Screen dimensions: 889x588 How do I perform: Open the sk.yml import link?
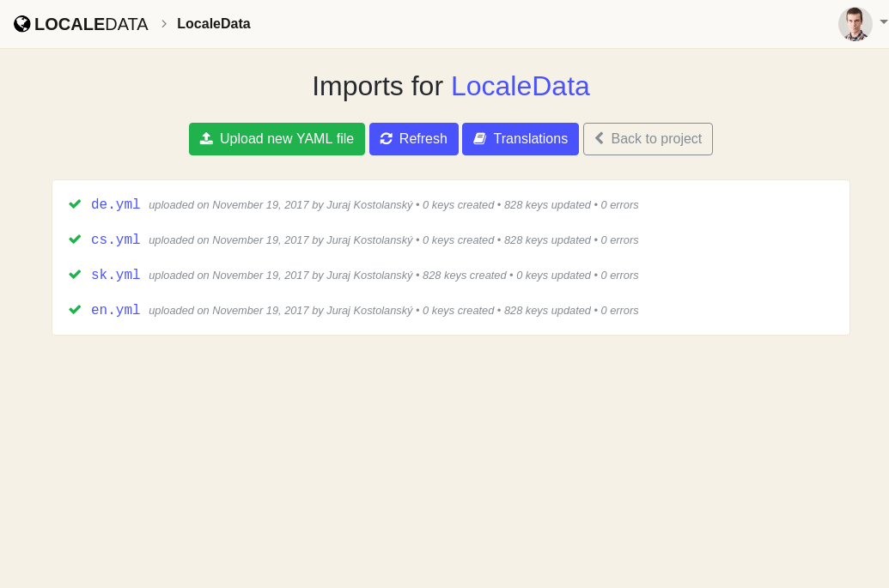coord(116,275)
